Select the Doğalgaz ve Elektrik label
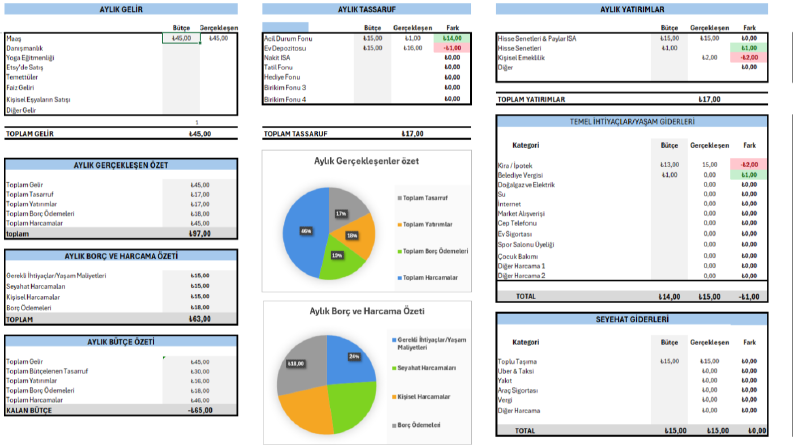793x446 pixels. [526, 185]
